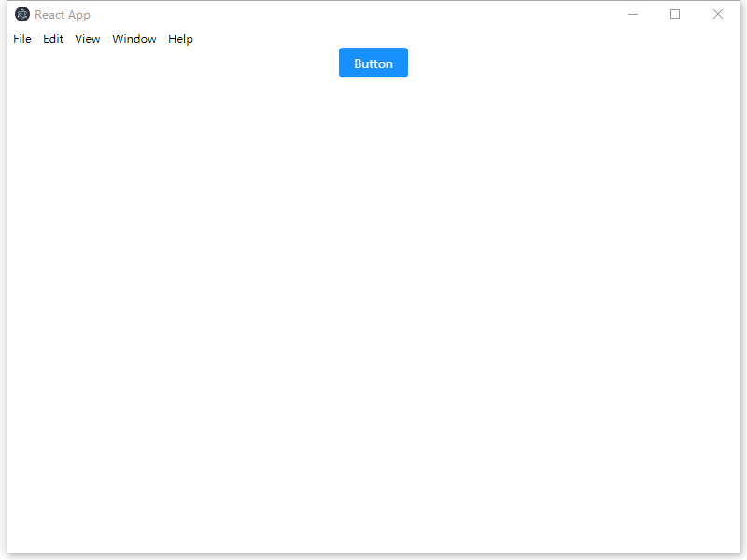The width and height of the screenshot is (747, 560).
Task: Open the Edit menu
Action: (53, 39)
